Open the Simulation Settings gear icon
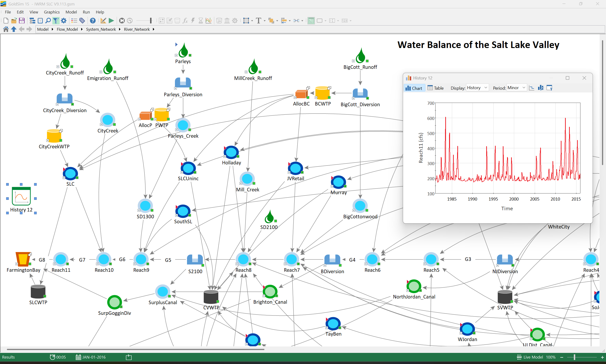 tap(64, 21)
